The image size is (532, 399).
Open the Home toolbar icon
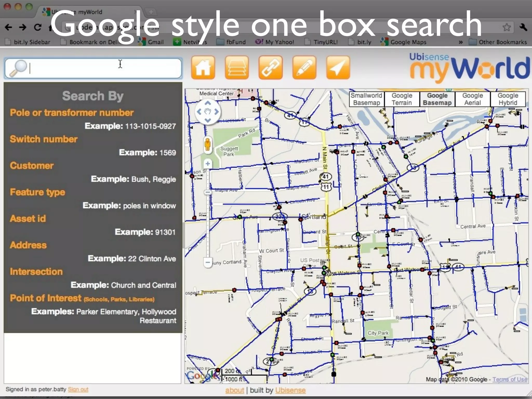203,68
